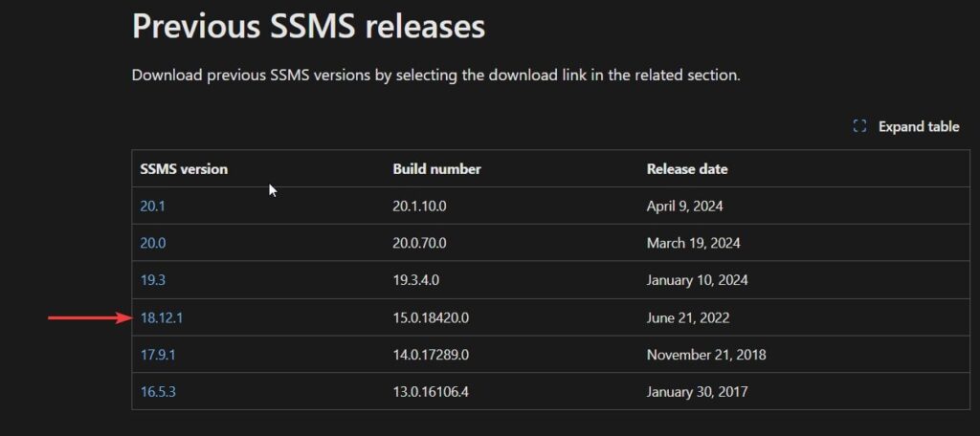Download SSMS version 18.12.1

(x=161, y=317)
